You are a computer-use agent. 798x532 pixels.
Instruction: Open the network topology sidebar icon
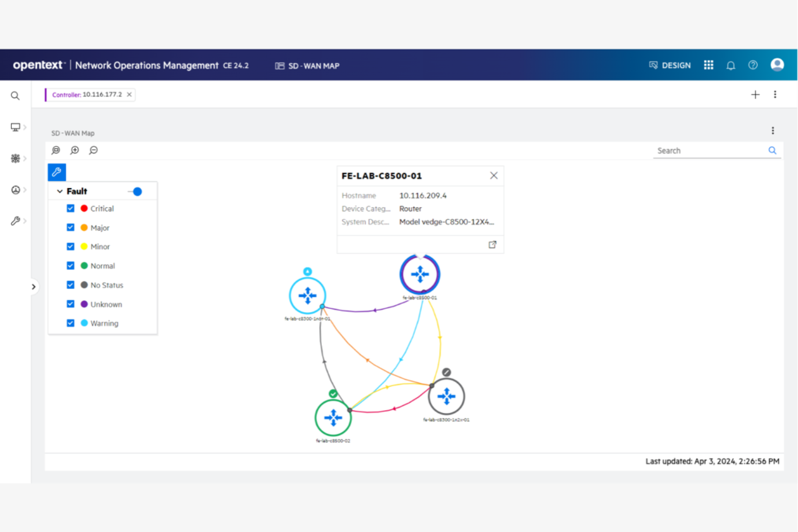(x=15, y=158)
